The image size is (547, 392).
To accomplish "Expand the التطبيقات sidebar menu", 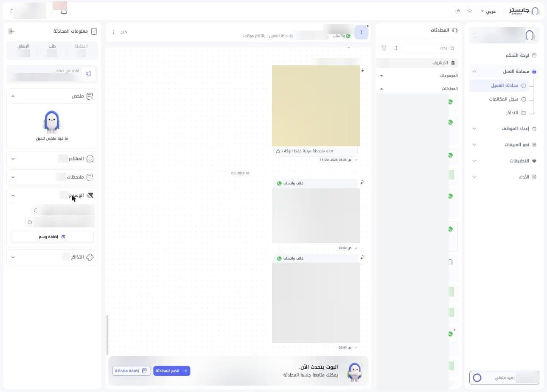I will coord(474,161).
